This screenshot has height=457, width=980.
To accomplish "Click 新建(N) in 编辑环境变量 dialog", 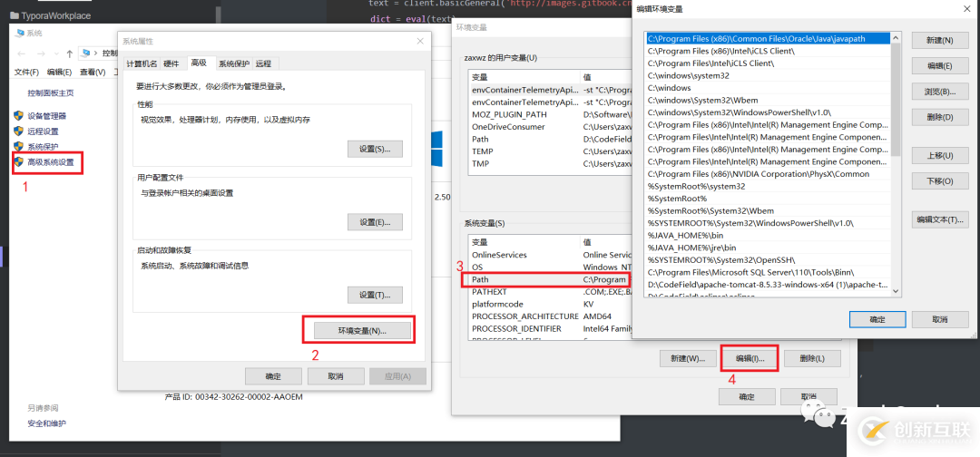I will pyautogui.click(x=939, y=41).
